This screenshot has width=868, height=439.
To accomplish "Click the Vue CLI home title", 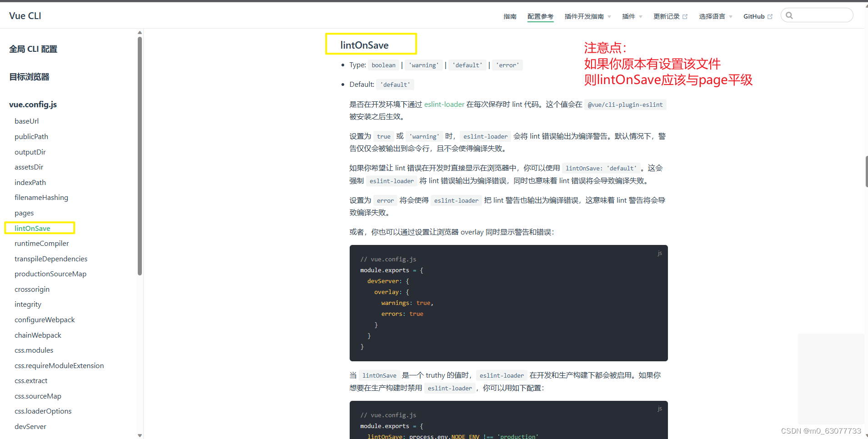I will pos(25,16).
